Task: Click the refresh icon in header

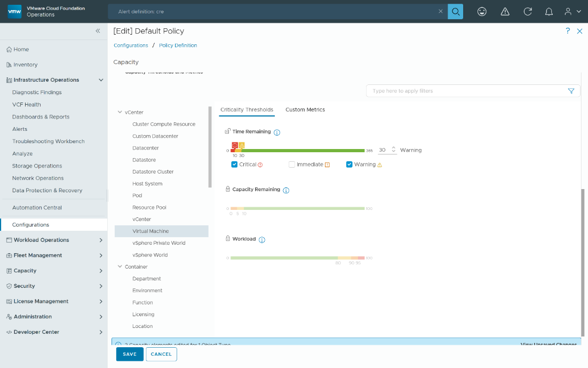Action: click(528, 12)
